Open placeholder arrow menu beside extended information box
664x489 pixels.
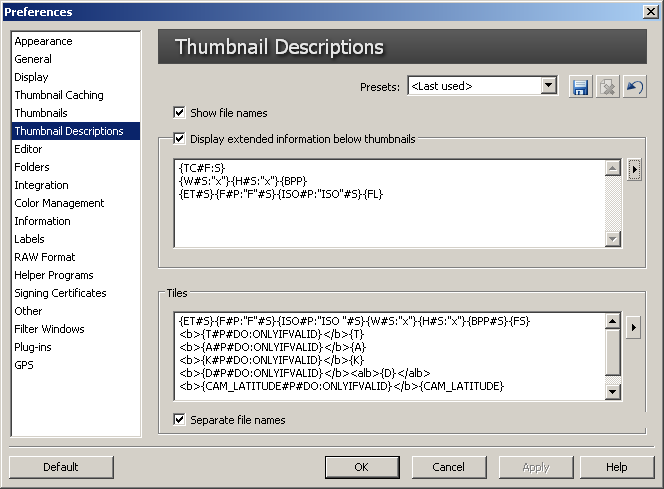[634, 169]
